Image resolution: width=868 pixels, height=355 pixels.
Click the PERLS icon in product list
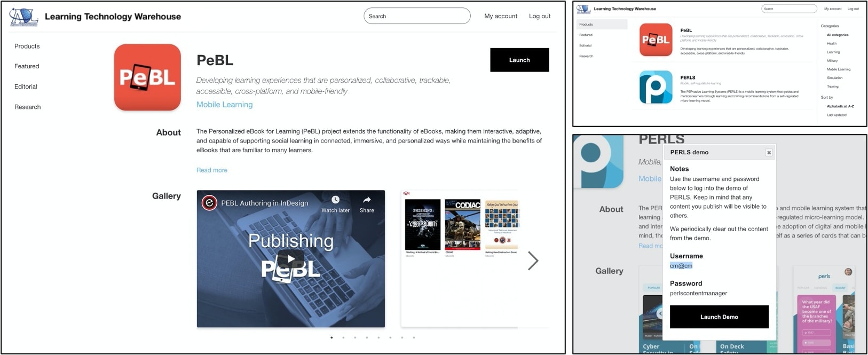coord(656,87)
